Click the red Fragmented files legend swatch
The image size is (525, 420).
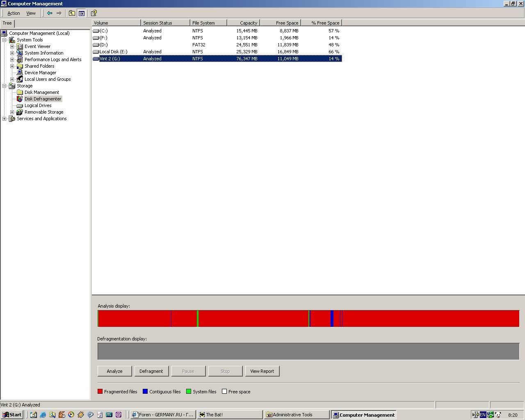point(100,391)
